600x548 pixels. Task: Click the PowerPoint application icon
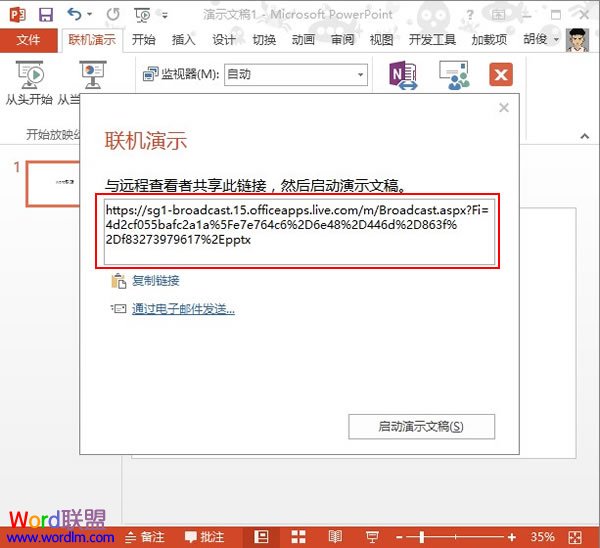click(18, 15)
